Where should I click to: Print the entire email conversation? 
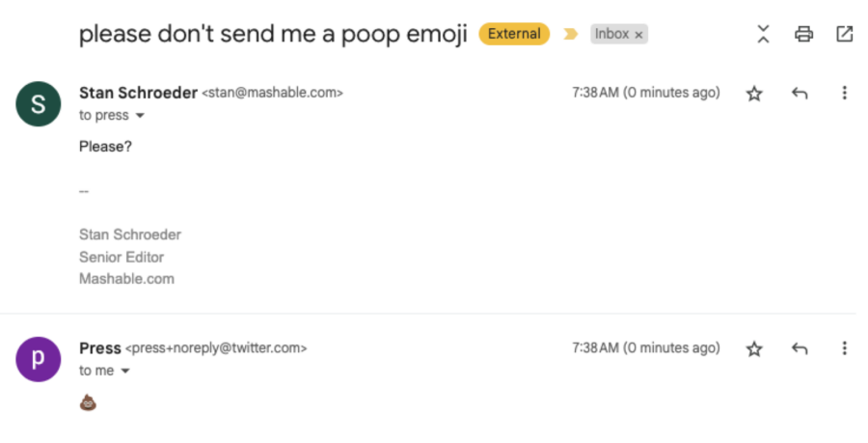(x=803, y=34)
